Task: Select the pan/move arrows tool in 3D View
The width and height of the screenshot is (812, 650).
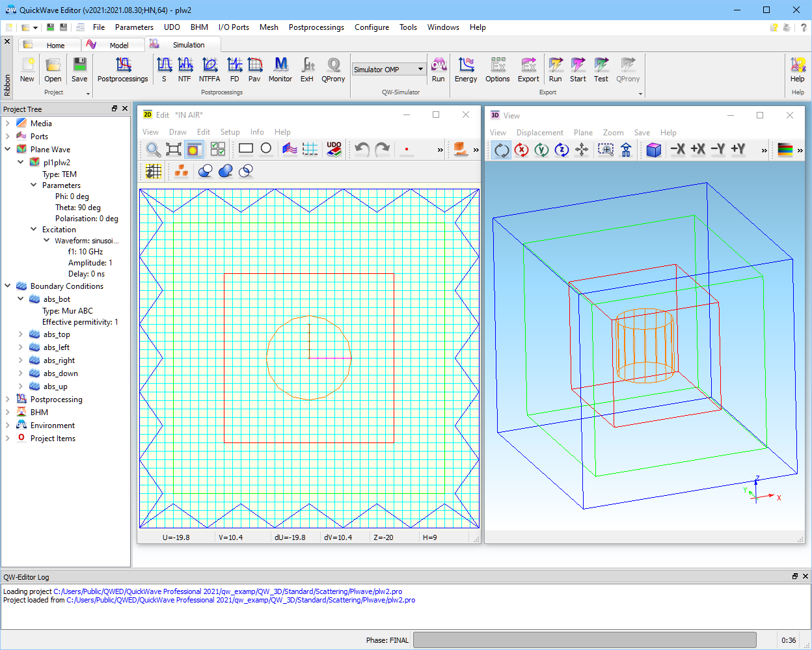Action: tap(582, 150)
